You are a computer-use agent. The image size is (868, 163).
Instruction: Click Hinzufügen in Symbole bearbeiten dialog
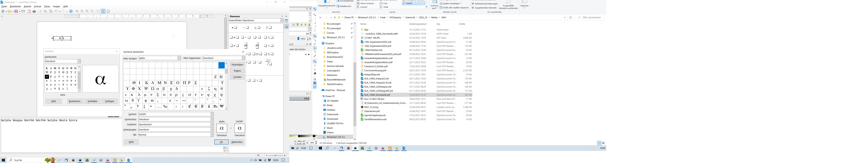(237, 64)
